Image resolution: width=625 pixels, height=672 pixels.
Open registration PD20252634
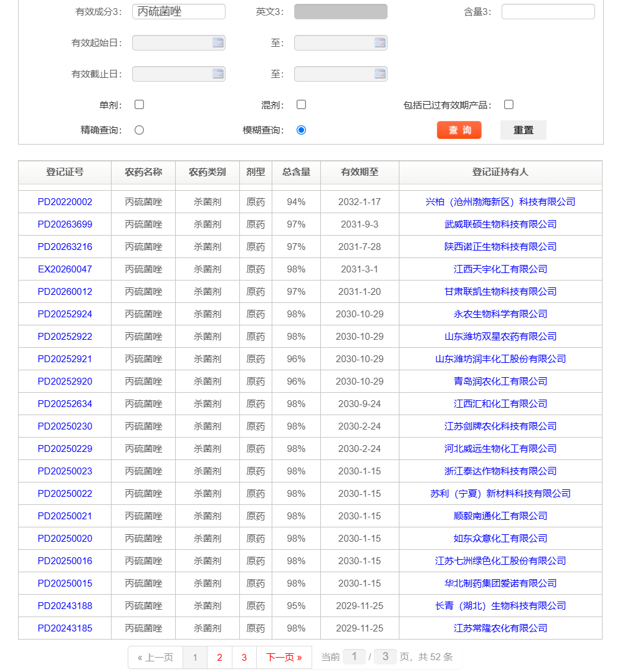(x=65, y=404)
